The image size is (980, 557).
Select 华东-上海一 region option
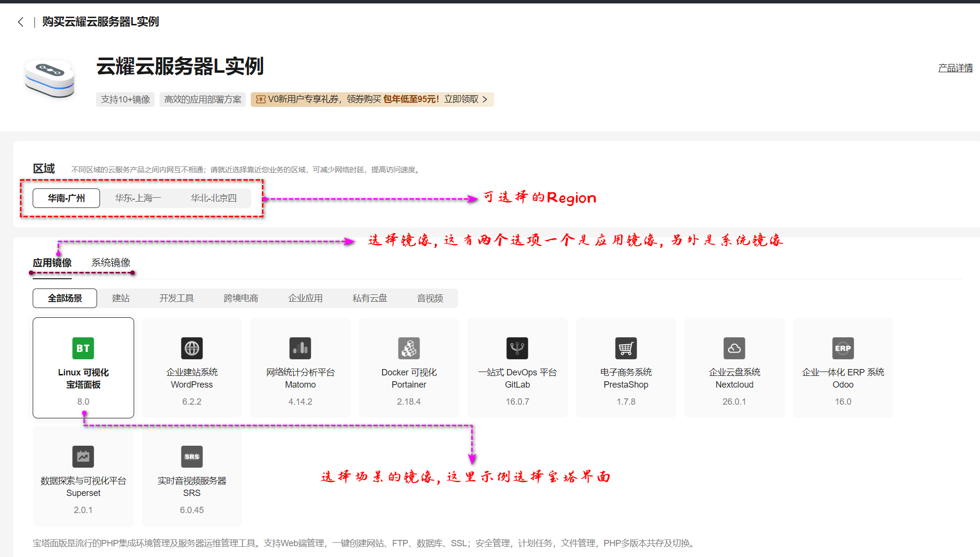point(138,198)
